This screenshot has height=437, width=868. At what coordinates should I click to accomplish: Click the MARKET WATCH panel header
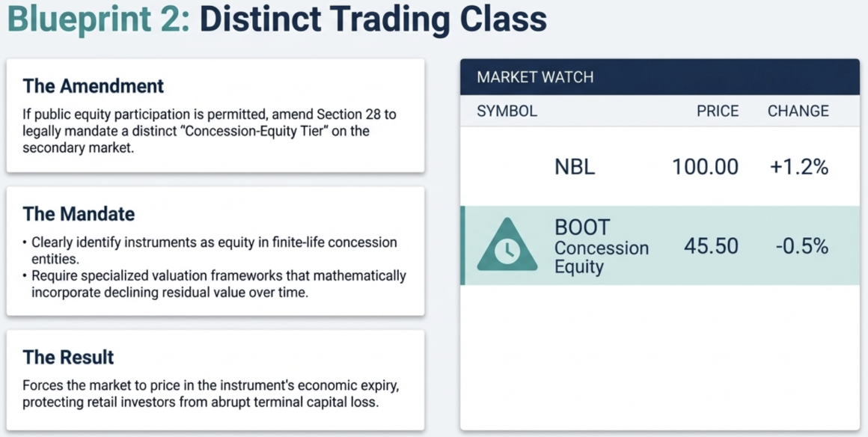click(535, 77)
